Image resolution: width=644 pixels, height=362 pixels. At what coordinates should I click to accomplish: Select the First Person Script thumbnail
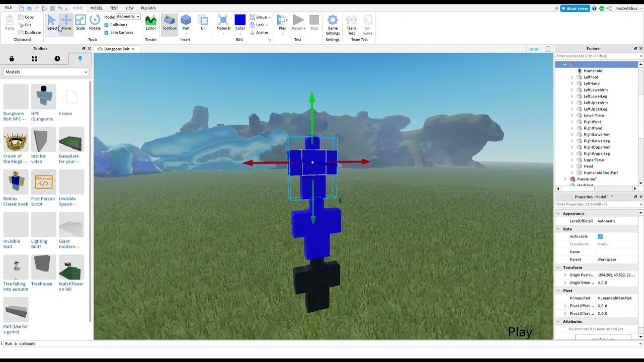pos(44,182)
